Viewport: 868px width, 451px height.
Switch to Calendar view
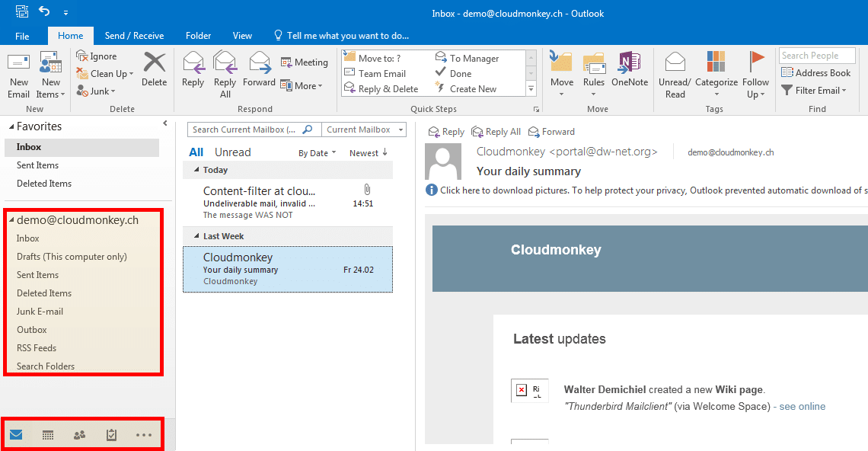[x=48, y=435]
